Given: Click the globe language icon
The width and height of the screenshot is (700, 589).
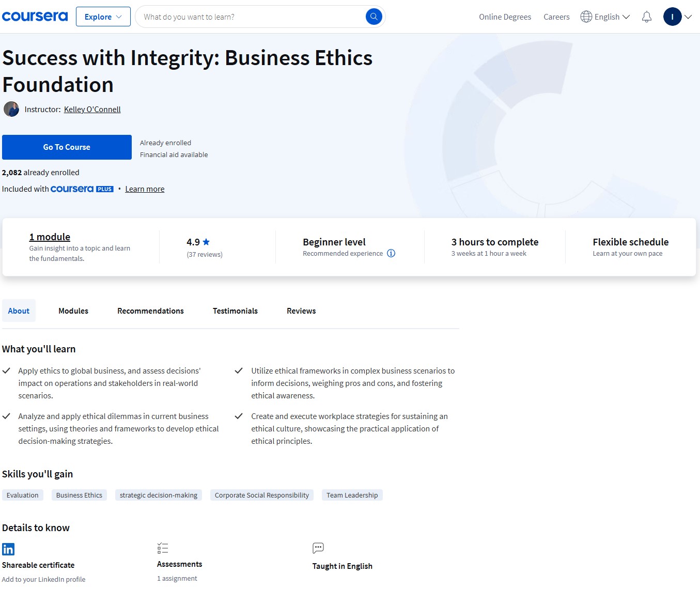Looking at the screenshot, I should (x=586, y=17).
